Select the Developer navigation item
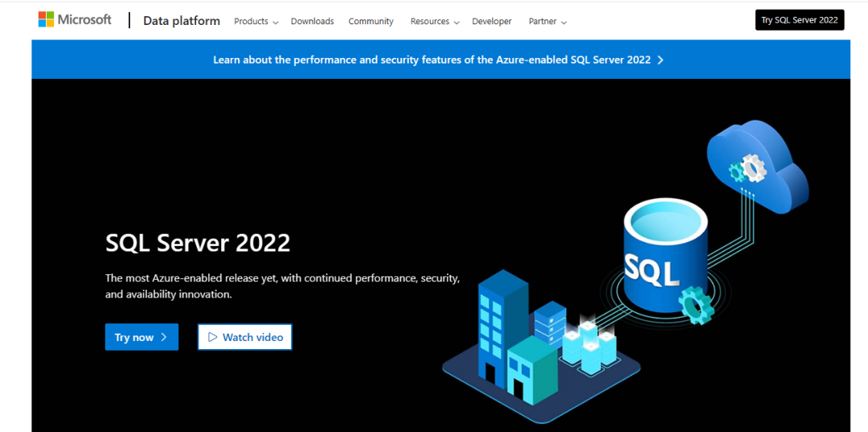This screenshot has height=432, width=868. click(493, 22)
